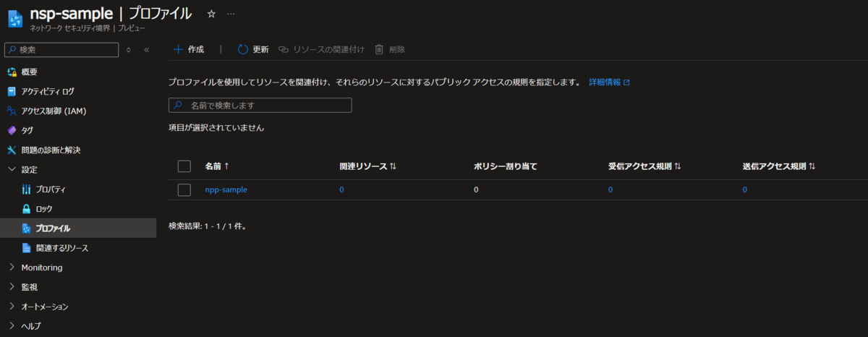868x337 pixels.
Task: Click the 名前で検索します filter field
Action: tap(260, 106)
